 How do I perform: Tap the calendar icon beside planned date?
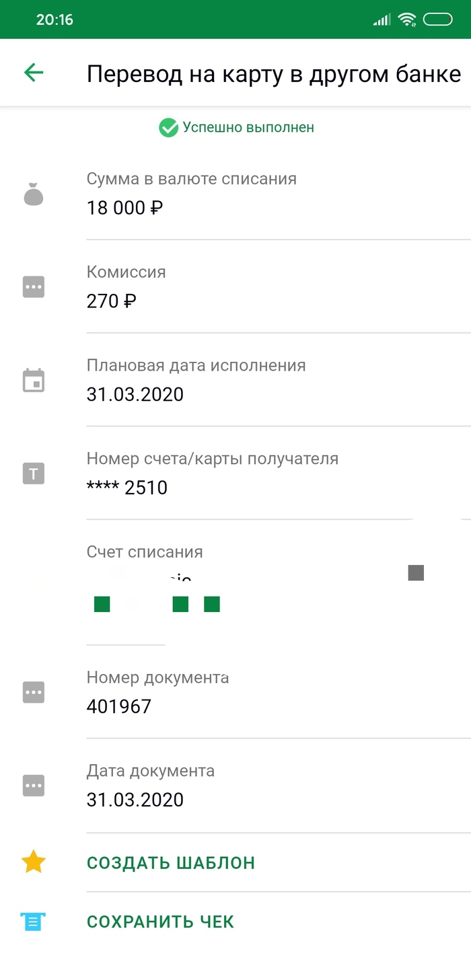click(x=34, y=380)
